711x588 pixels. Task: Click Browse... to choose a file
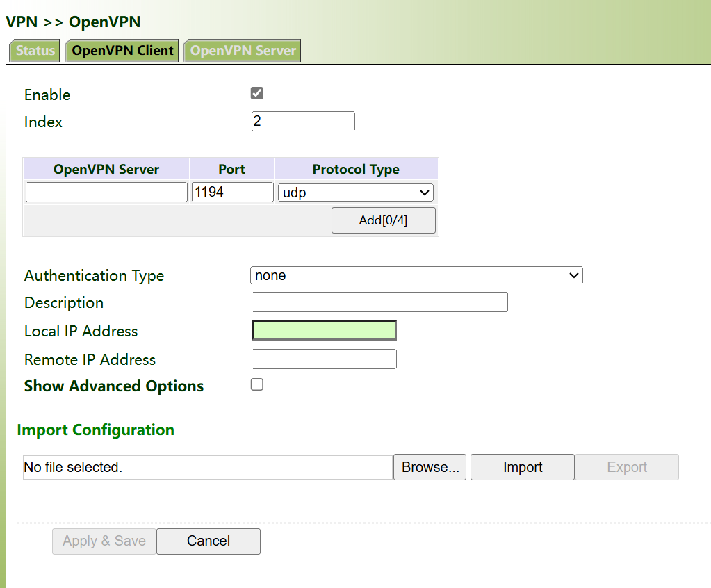pyautogui.click(x=430, y=467)
